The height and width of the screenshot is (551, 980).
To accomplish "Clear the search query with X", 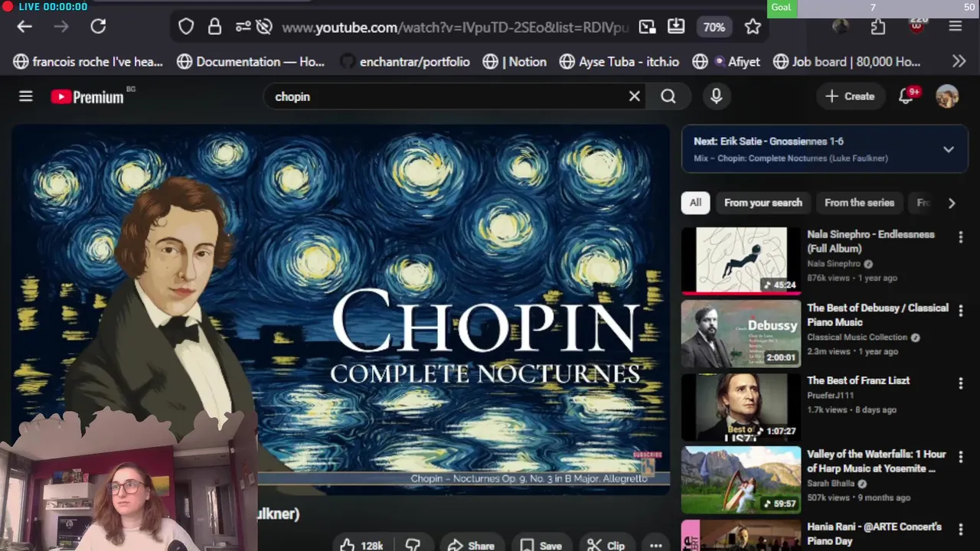I will point(634,96).
